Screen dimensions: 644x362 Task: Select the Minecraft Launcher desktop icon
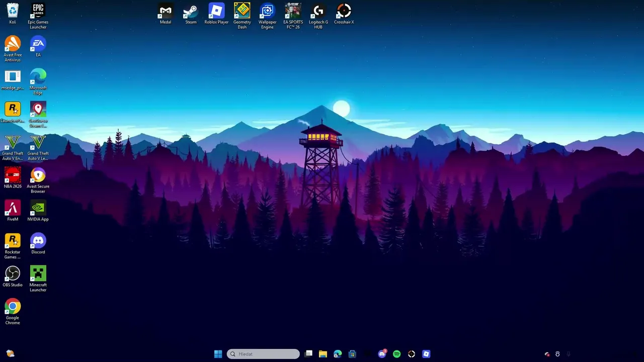coord(38,279)
